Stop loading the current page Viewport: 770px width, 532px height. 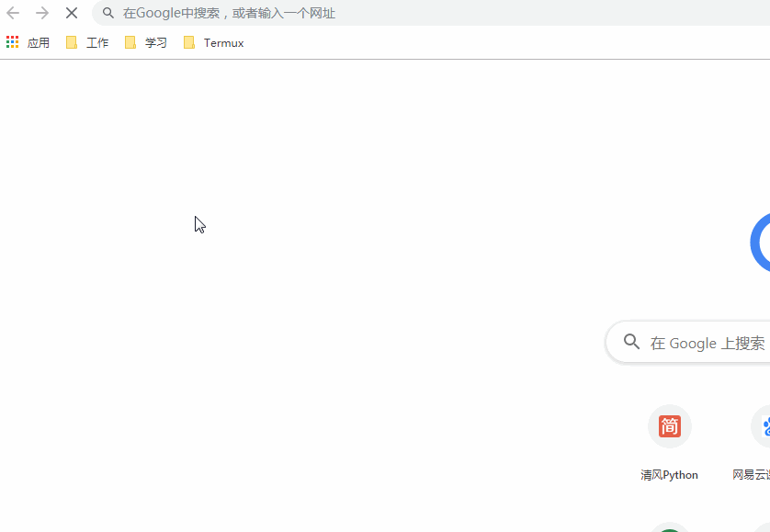pyautogui.click(x=72, y=13)
